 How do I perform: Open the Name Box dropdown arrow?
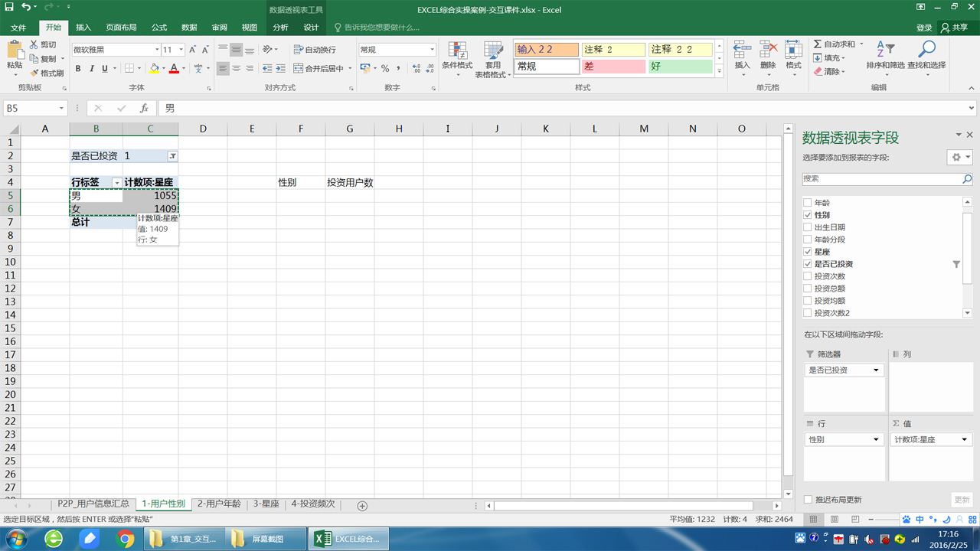point(61,109)
